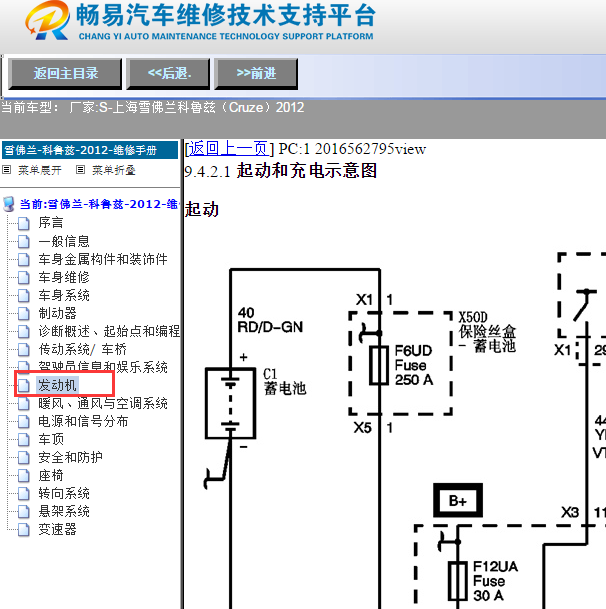This screenshot has width=606, height=609.
Task: Go back with the <<后退 button
Action: coord(168,73)
